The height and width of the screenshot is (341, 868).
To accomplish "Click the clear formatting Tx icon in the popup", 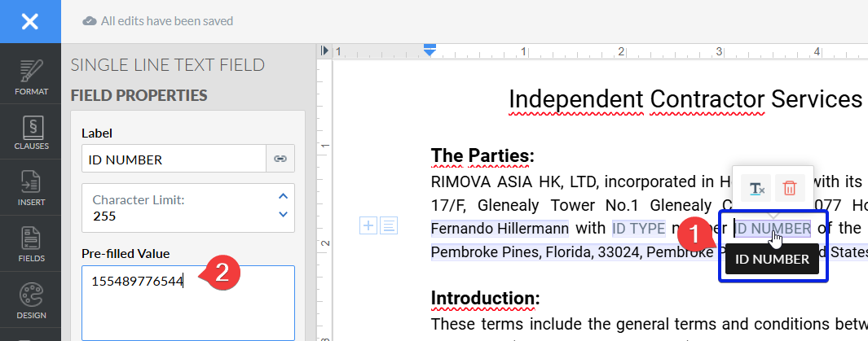I will [756, 188].
